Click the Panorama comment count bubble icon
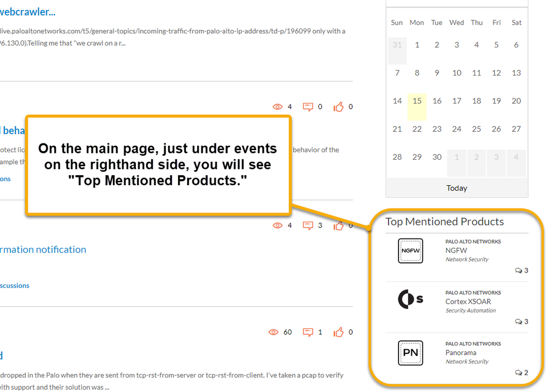 tap(519, 373)
